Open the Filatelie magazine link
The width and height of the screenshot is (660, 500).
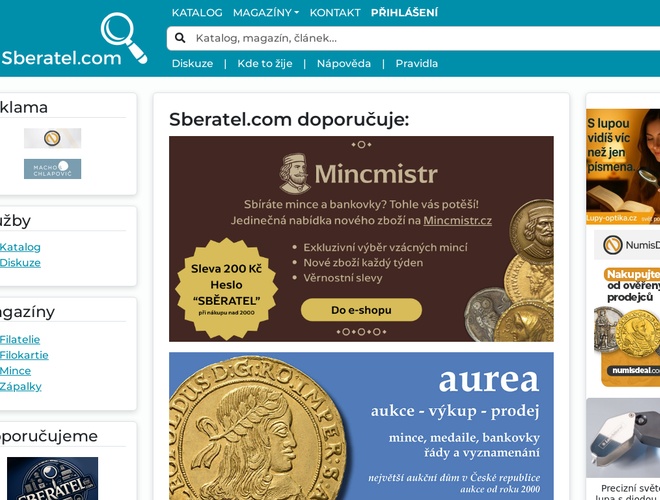[20, 340]
